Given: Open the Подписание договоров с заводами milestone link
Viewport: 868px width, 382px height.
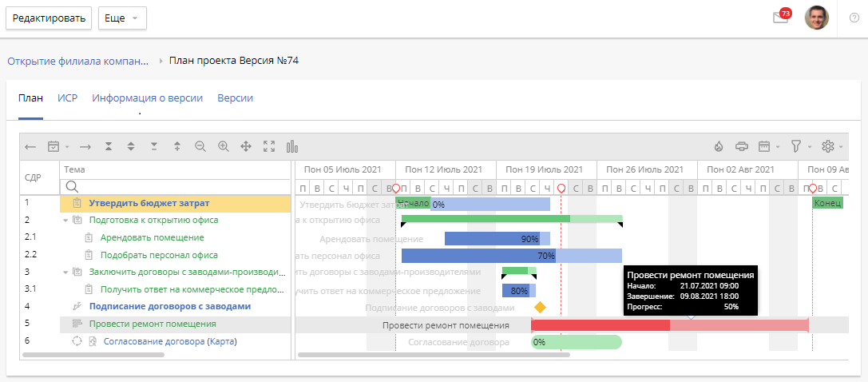Looking at the screenshot, I should coord(170,306).
